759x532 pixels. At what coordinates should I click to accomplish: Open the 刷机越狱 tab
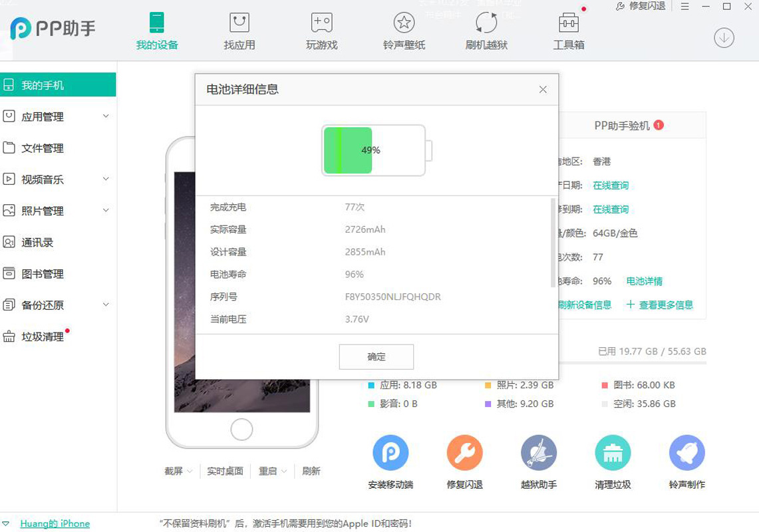click(x=486, y=31)
